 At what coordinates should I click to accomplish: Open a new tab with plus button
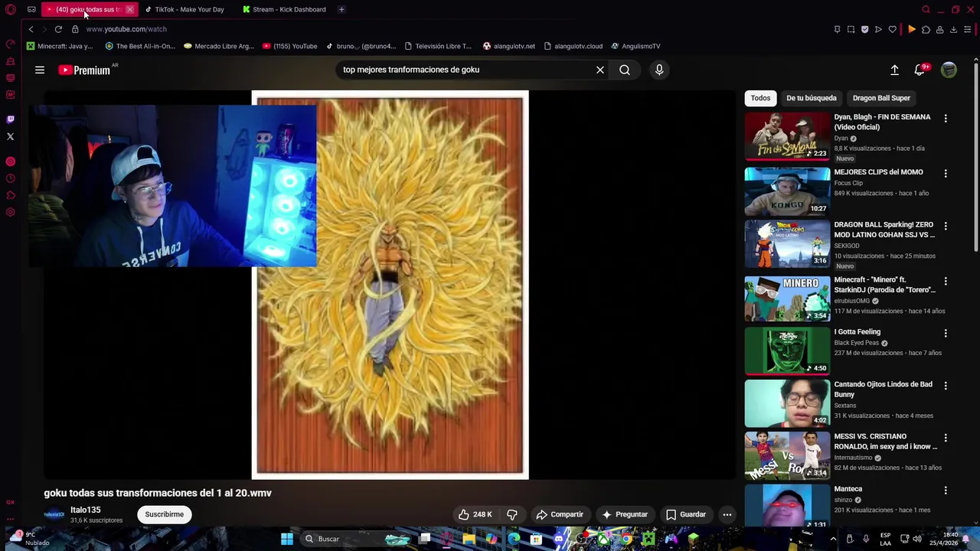tap(341, 9)
